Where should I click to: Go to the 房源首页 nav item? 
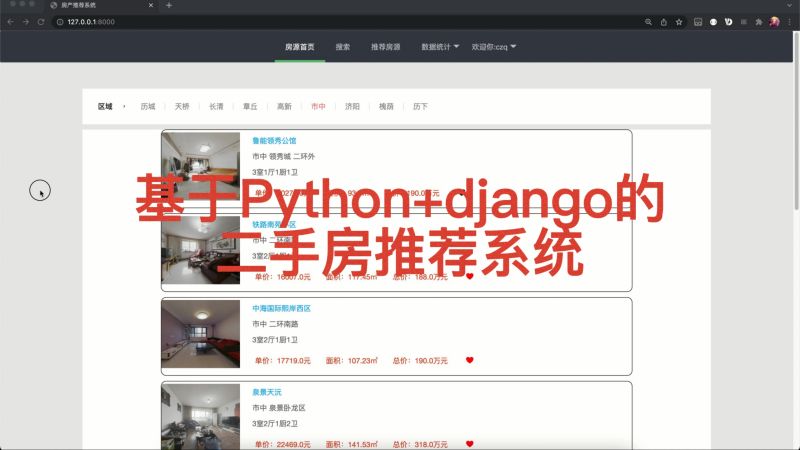coord(299,47)
